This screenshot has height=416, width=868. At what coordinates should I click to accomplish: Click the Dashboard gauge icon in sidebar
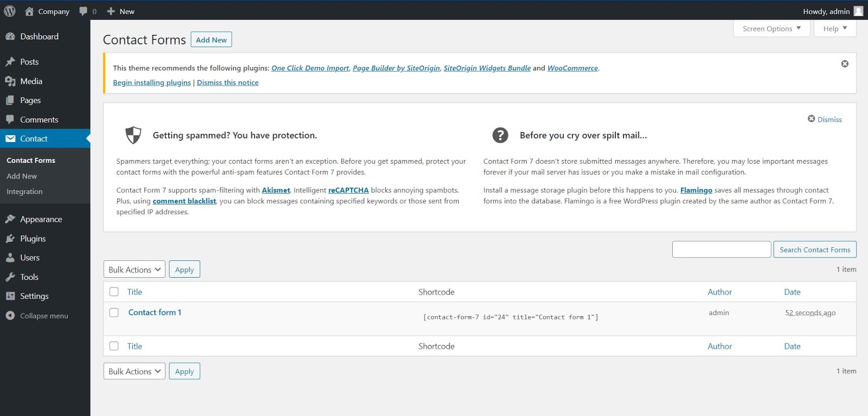(10, 36)
